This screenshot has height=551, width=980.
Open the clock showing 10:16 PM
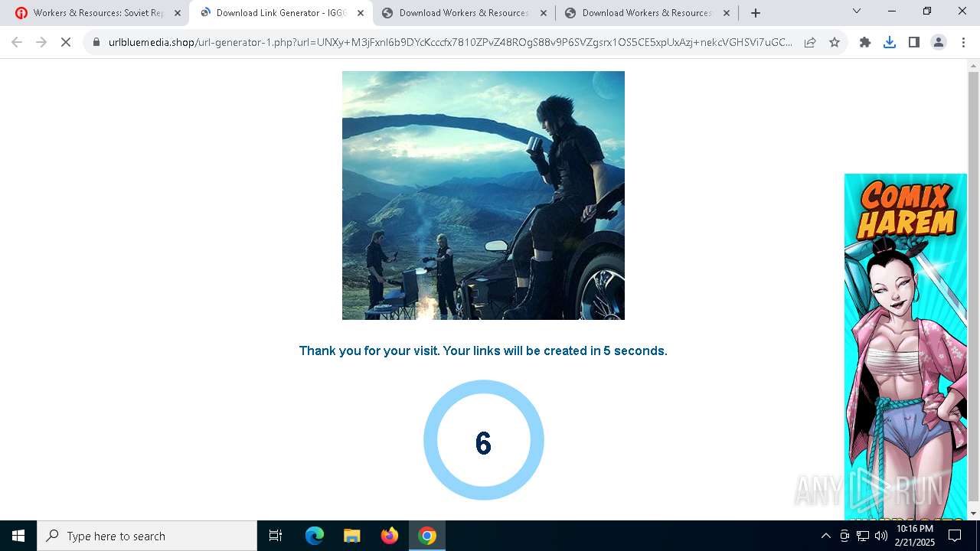(915, 536)
